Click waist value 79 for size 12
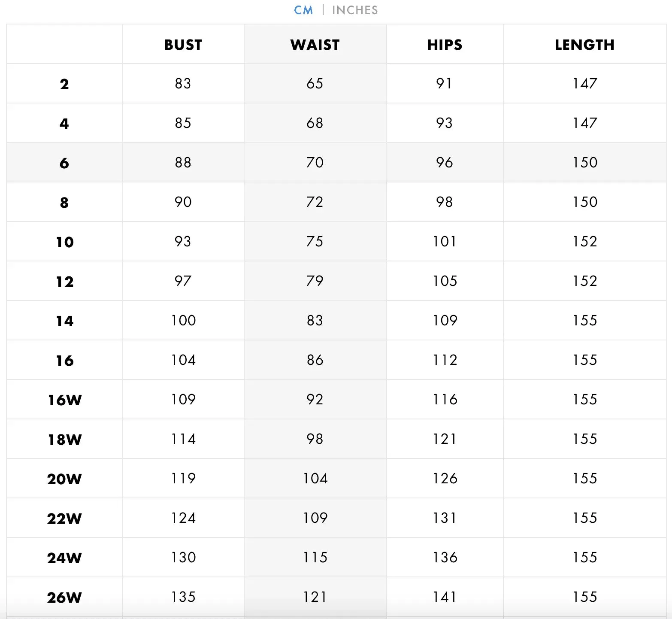 point(315,281)
